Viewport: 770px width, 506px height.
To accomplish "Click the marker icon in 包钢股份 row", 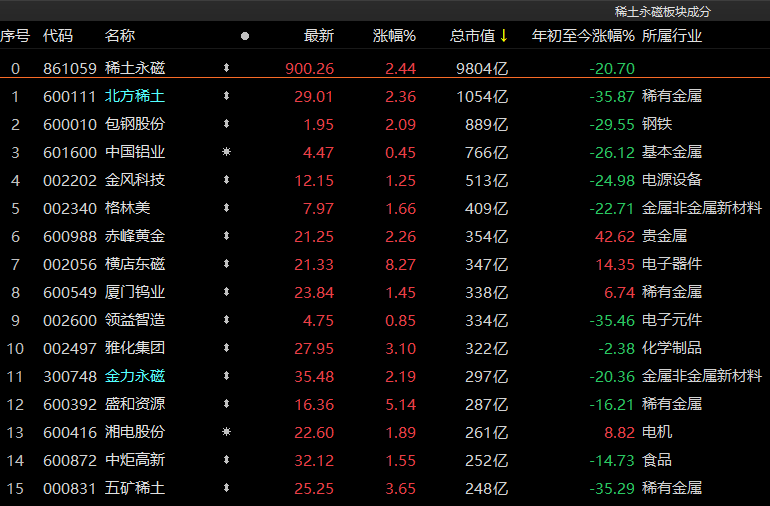I will click(x=226, y=124).
